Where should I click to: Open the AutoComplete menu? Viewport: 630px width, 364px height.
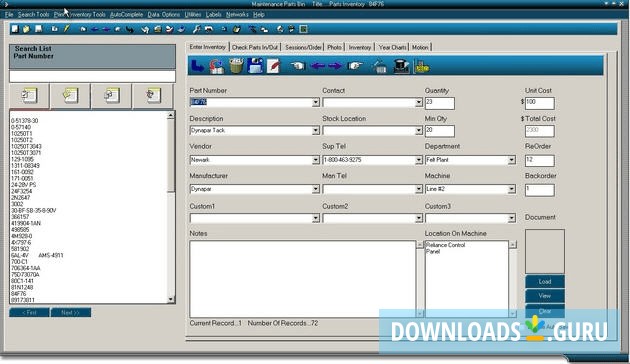[x=127, y=14]
